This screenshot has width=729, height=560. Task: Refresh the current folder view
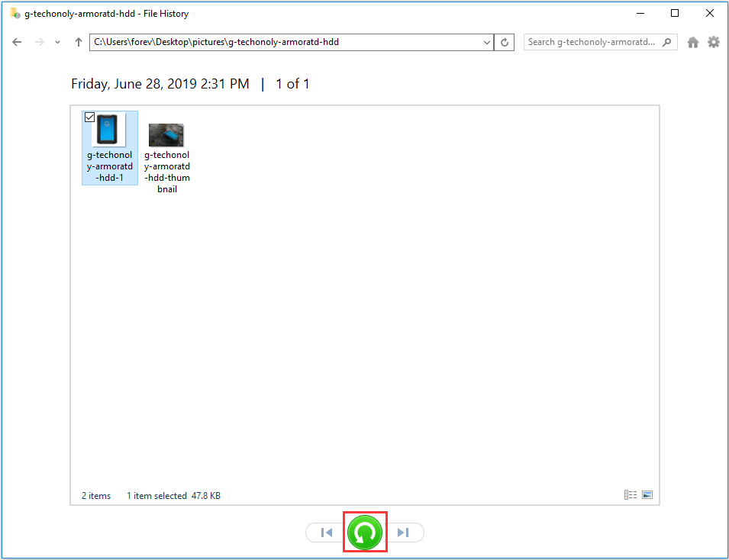[x=504, y=42]
